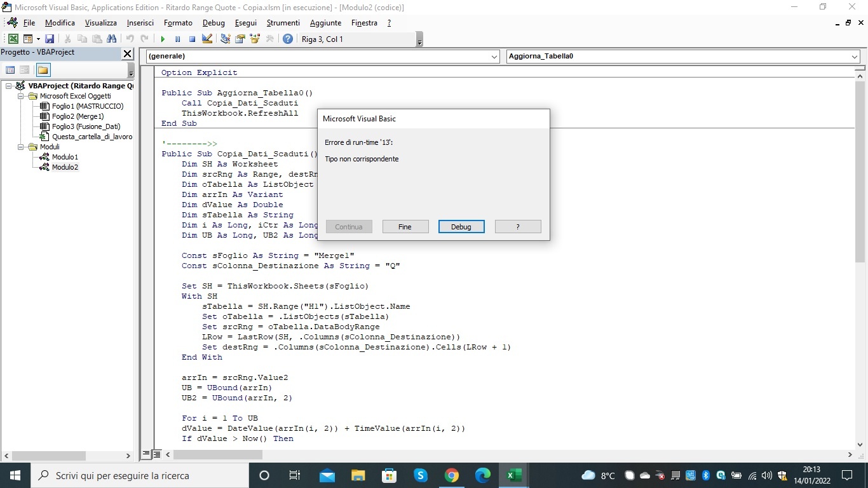The height and width of the screenshot is (488, 868).
Task: Click the ? help button in error dialog
Action: (x=518, y=227)
